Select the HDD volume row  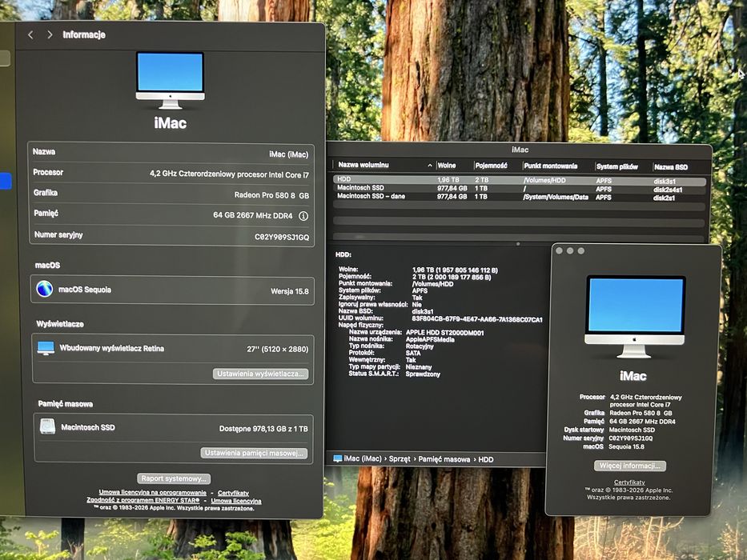point(520,181)
